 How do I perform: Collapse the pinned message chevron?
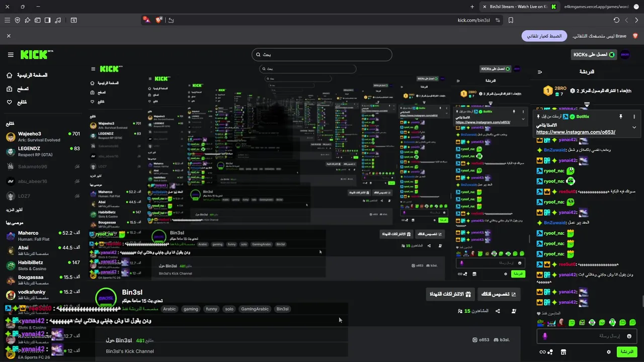[634, 127]
